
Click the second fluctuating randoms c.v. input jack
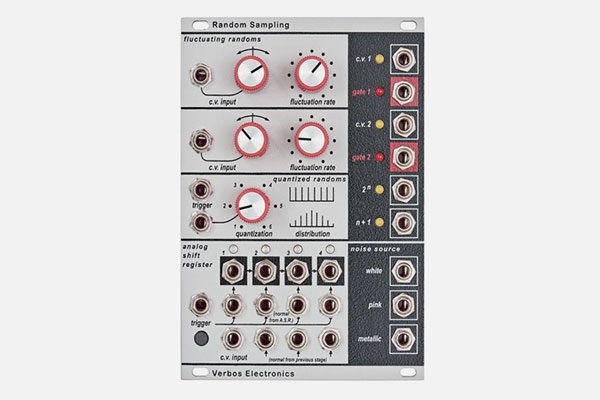coord(201,141)
